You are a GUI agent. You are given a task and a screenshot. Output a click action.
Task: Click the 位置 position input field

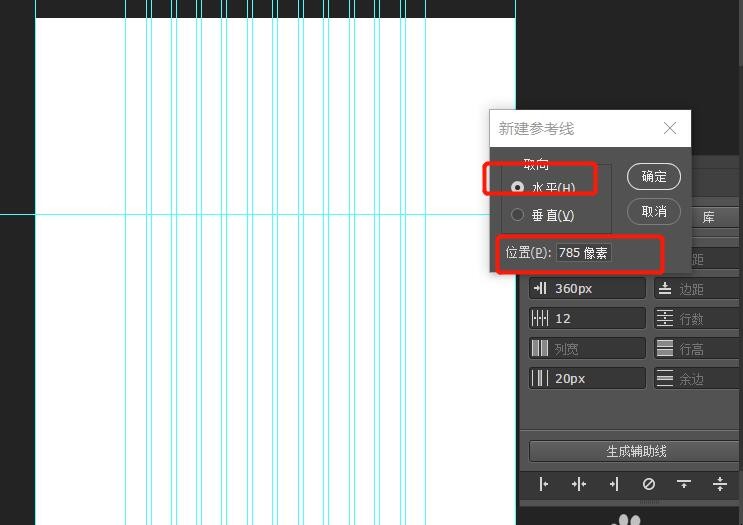(584, 253)
